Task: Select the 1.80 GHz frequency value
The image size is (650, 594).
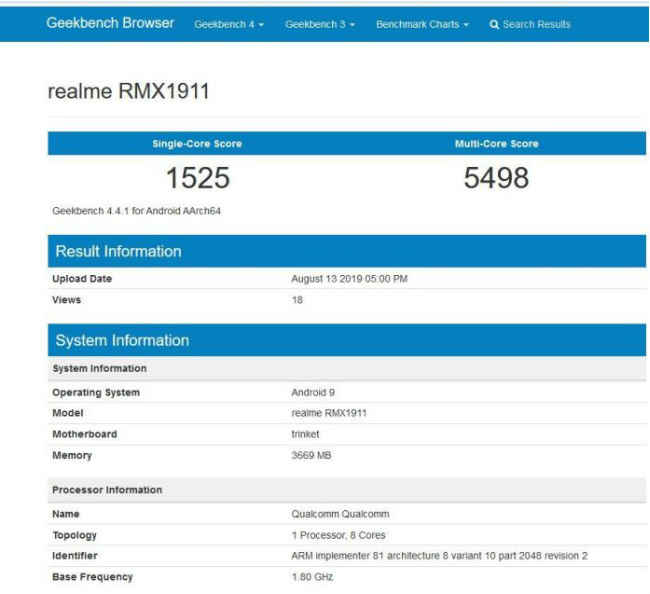Action: [313, 577]
